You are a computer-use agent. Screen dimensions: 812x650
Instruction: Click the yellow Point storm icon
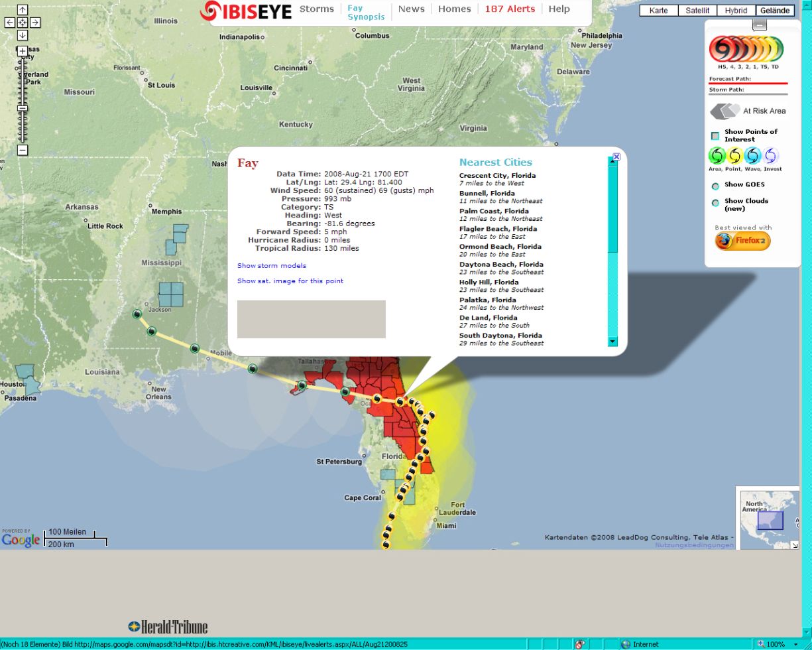coord(734,156)
